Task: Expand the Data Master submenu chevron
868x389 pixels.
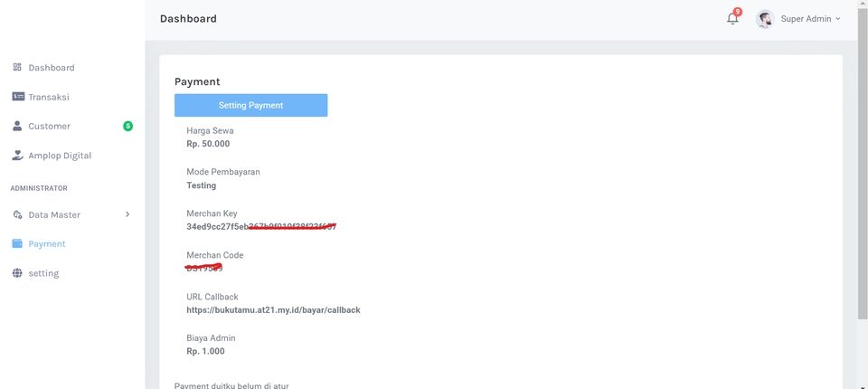Action: pos(127,214)
